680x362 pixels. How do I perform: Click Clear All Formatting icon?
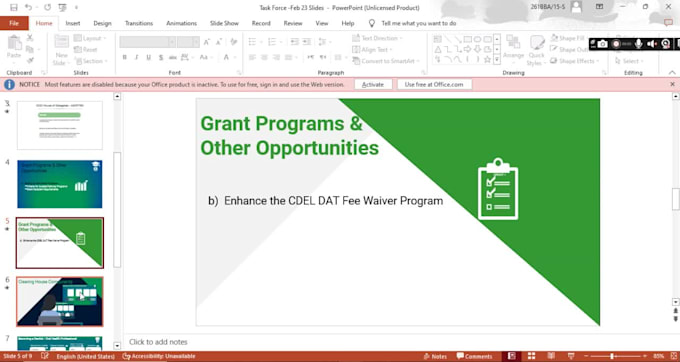pyautogui.click(x=234, y=42)
